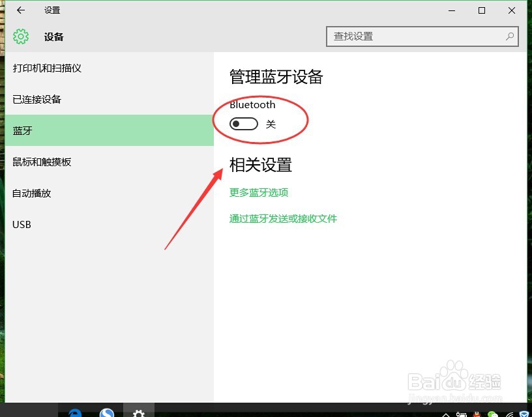Open 鼠标和触摸板 settings
This screenshot has height=417, width=532.
click(110, 162)
